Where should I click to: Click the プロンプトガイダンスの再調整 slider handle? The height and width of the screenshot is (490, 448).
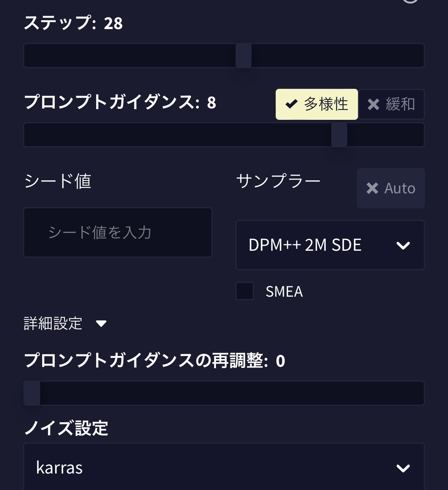[x=32, y=393]
